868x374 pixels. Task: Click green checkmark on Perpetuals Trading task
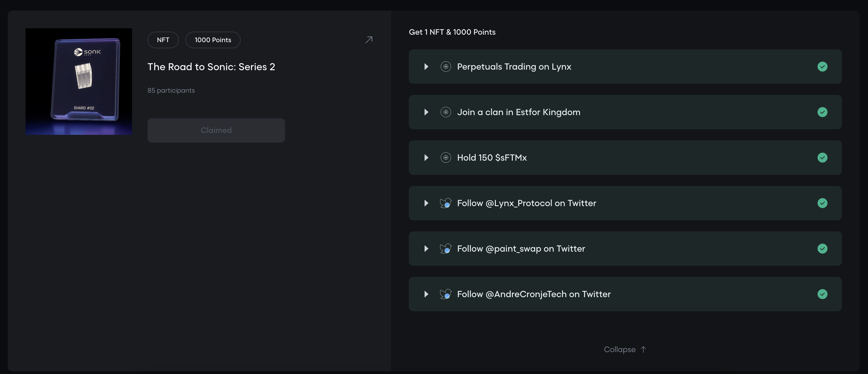pyautogui.click(x=822, y=66)
